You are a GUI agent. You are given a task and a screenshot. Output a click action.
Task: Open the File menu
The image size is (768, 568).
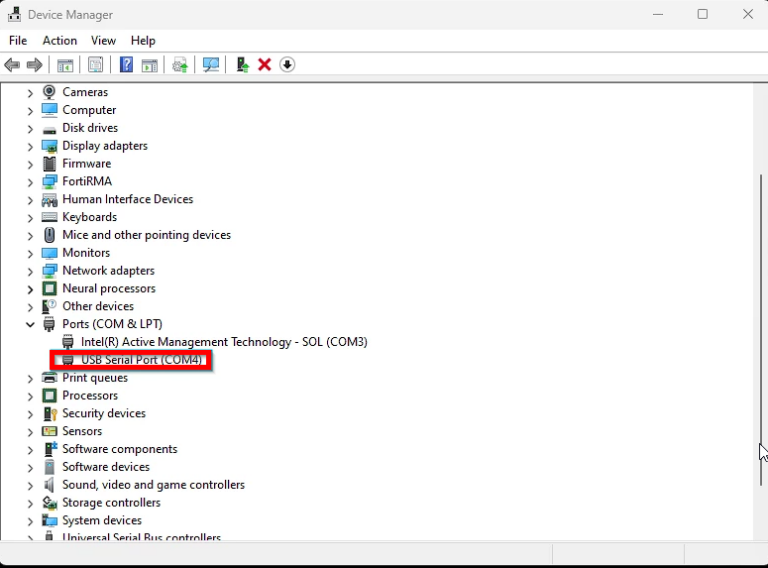[x=18, y=41]
